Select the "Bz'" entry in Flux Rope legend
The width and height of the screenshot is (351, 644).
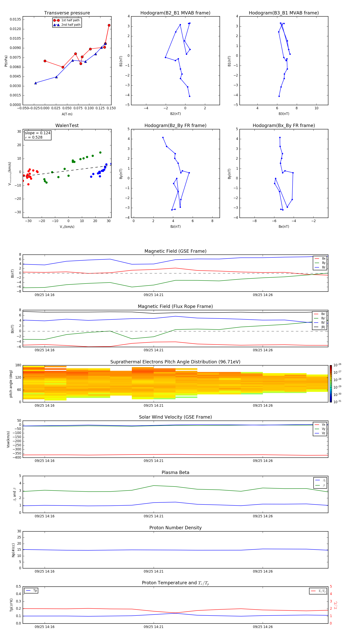tap(320, 323)
